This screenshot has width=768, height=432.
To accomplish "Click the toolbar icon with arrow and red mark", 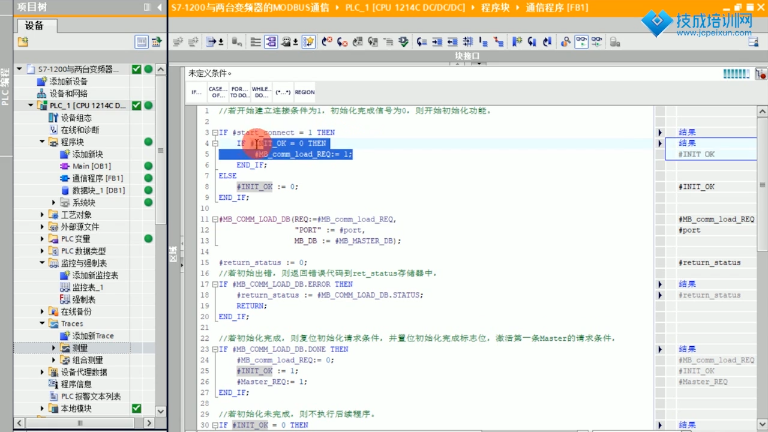I will 327,42.
